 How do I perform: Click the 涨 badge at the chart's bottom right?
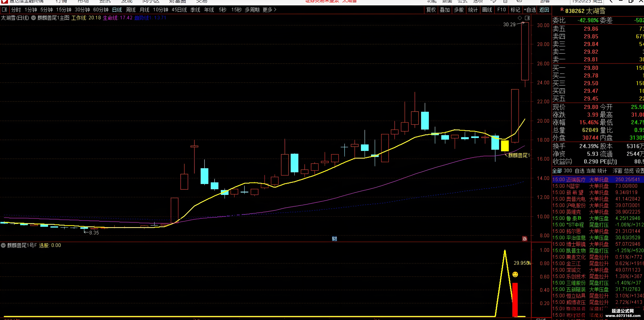525,239
